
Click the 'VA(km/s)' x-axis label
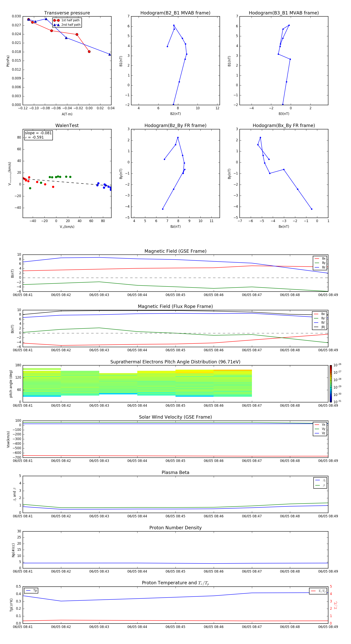(67, 227)
